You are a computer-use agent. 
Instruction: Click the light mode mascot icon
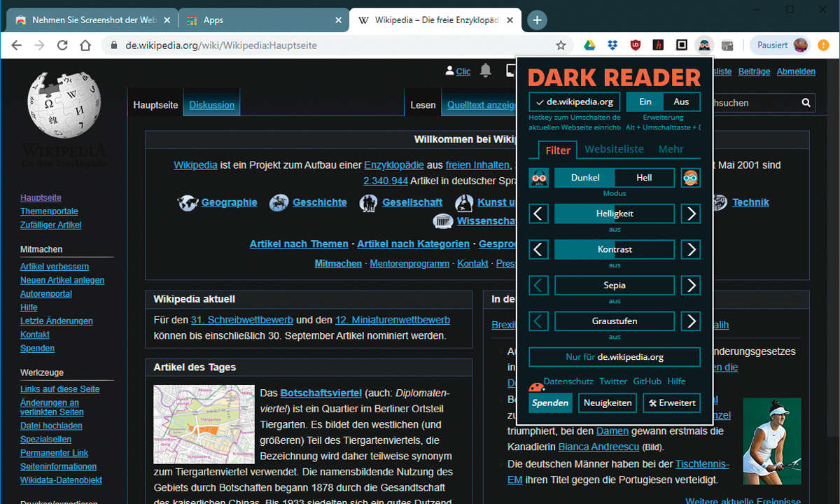(691, 178)
